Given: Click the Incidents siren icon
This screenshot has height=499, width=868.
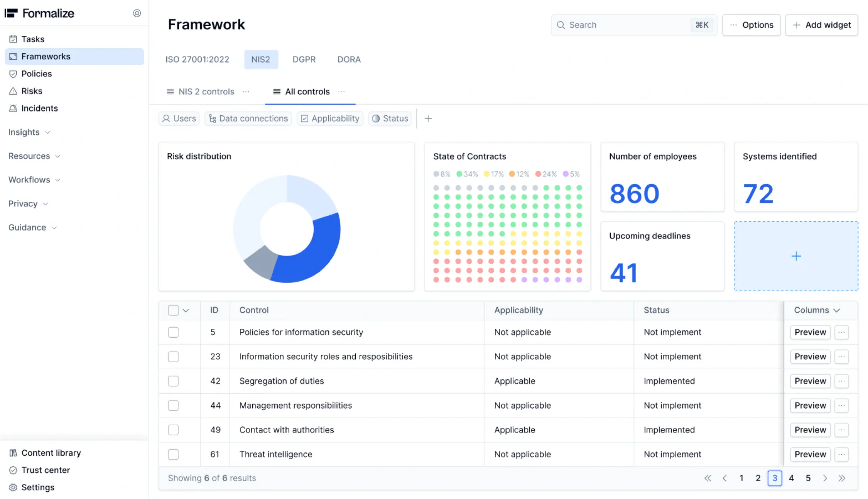Looking at the screenshot, I should click(13, 108).
